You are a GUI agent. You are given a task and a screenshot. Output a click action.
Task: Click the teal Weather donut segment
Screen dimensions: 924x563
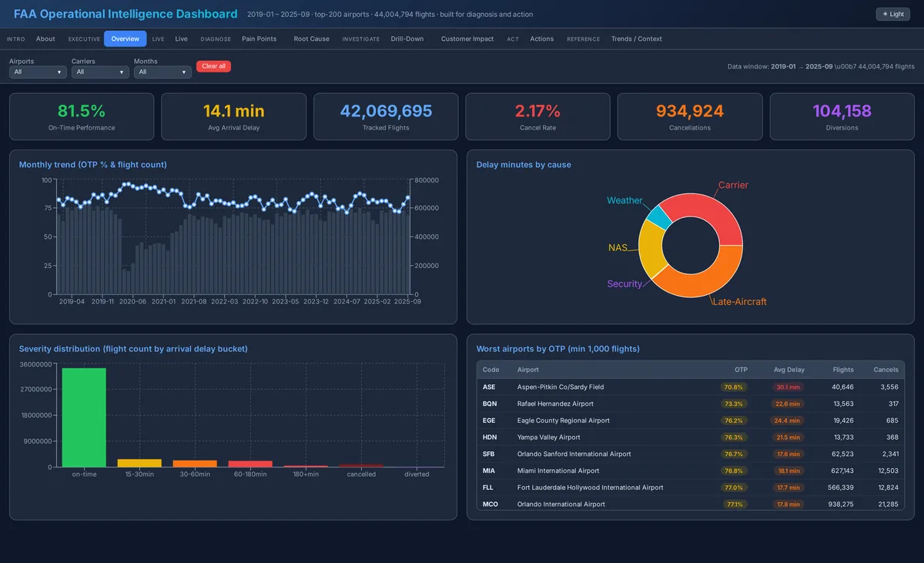pos(658,216)
